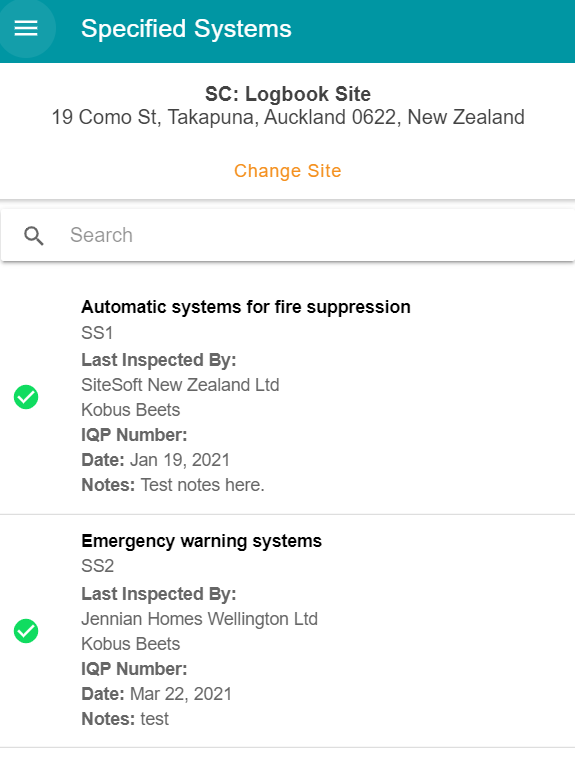Click the Jan 19, 2021 date
Image resolution: width=575 pixels, height=762 pixels.
tap(180, 460)
